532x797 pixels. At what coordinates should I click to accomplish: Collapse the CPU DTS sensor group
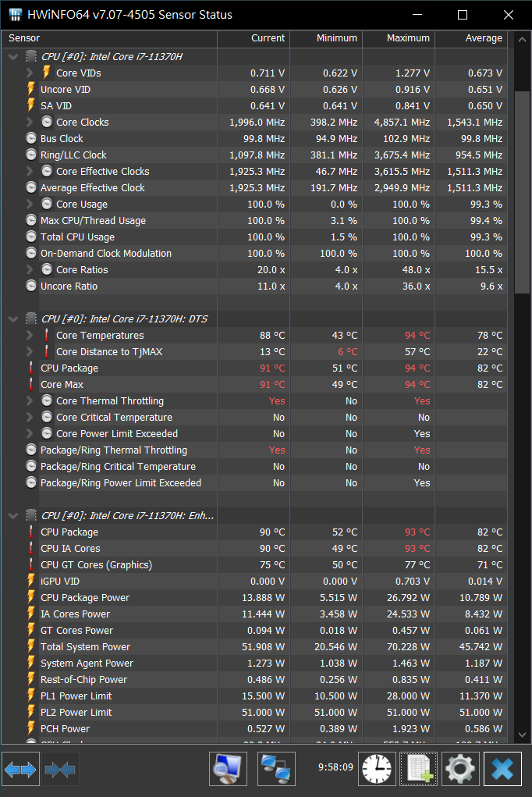(x=13, y=319)
